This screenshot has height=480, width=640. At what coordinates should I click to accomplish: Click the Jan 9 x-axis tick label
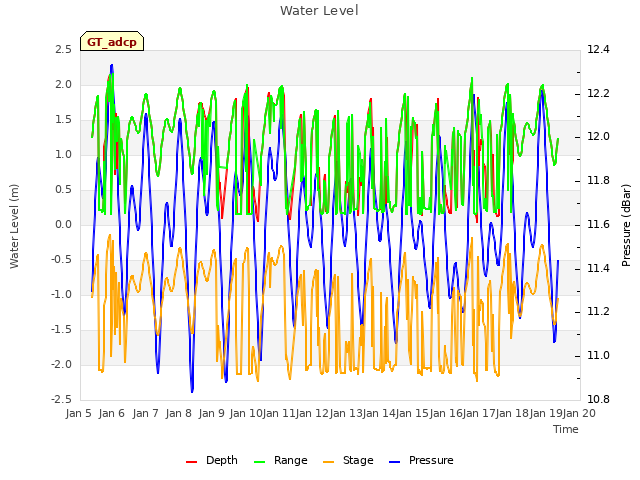coord(212,413)
